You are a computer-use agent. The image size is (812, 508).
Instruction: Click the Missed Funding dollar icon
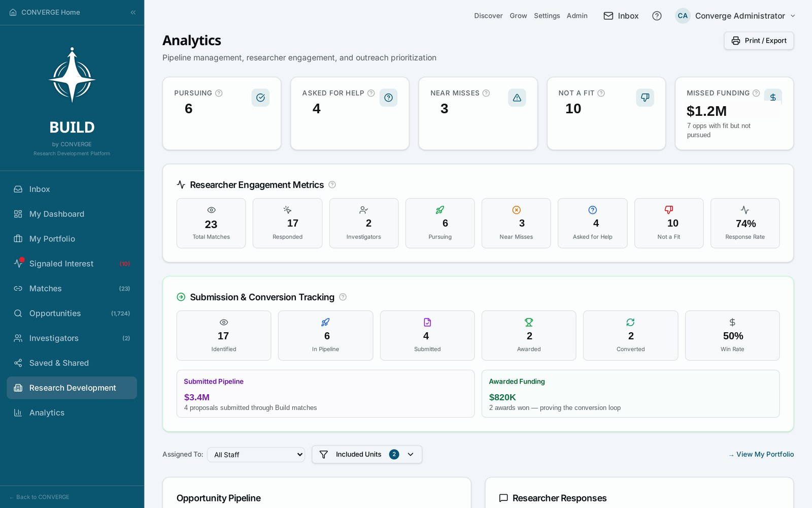point(773,98)
